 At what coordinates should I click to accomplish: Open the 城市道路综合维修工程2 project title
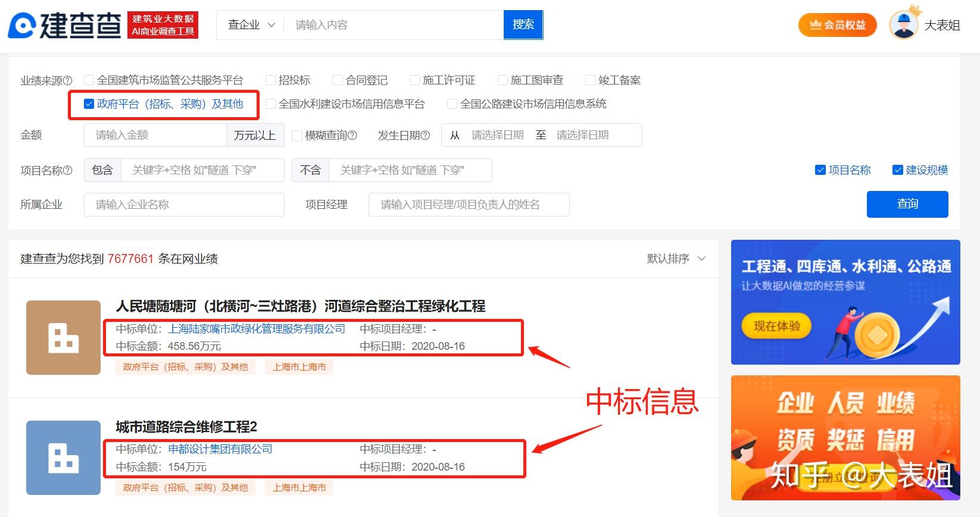click(x=186, y=427)
